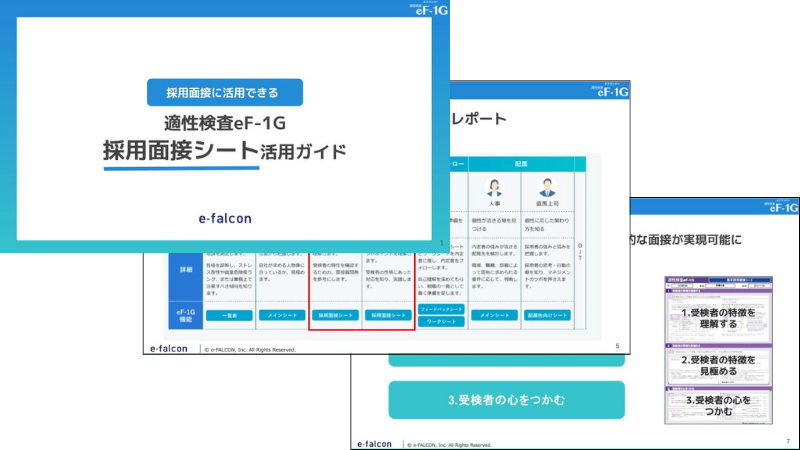Click the e-falcon logo on the cover slide
This screenshot has height=450, width=800.
[x=225, y=218]
